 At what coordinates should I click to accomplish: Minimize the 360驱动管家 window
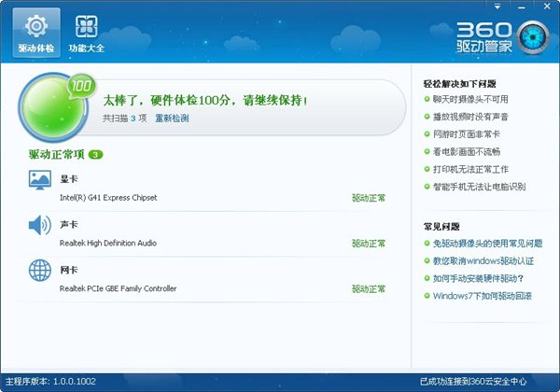click(522, 7)
